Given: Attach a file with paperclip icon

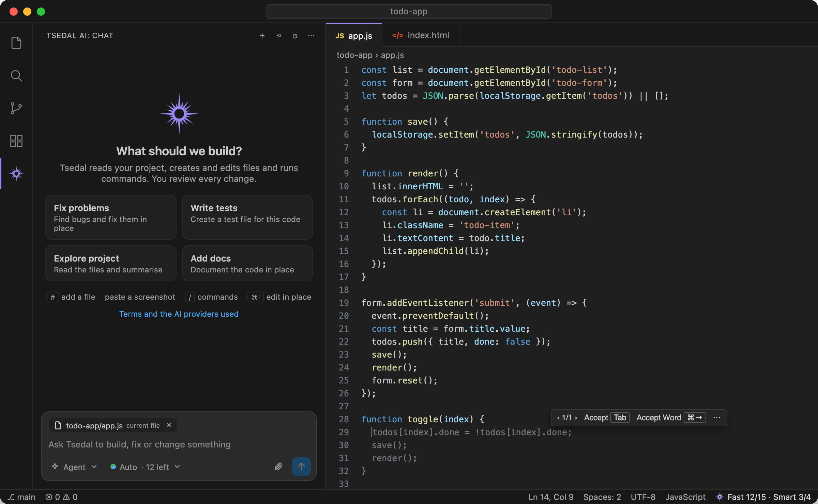Looking at the screenshot, I should point(278,467).
